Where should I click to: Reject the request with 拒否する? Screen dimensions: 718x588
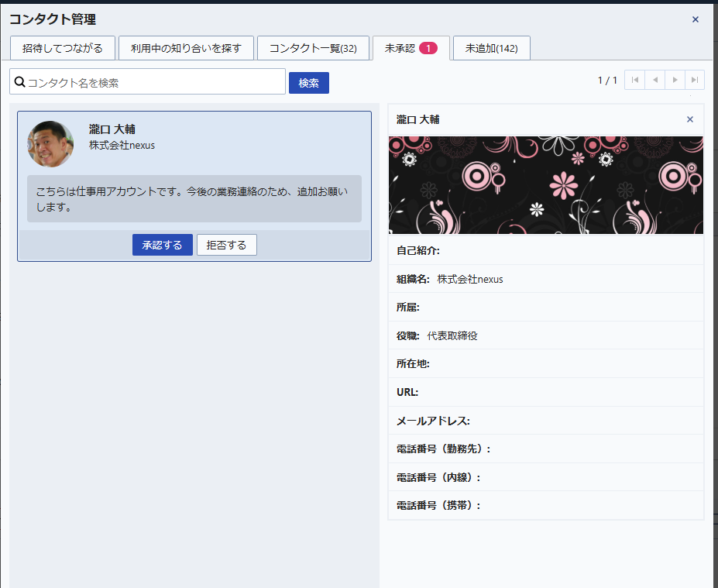coord(226,245)
